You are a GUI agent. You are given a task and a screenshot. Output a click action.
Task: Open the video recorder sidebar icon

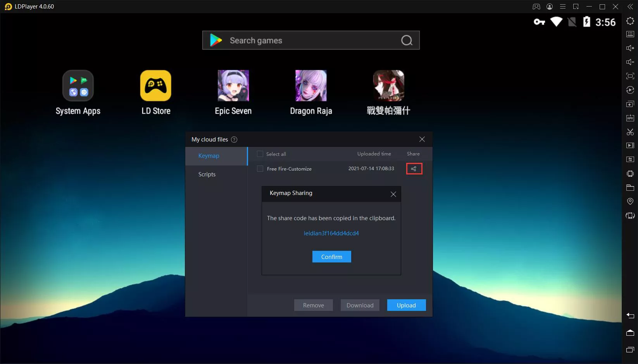pos(630,145)
